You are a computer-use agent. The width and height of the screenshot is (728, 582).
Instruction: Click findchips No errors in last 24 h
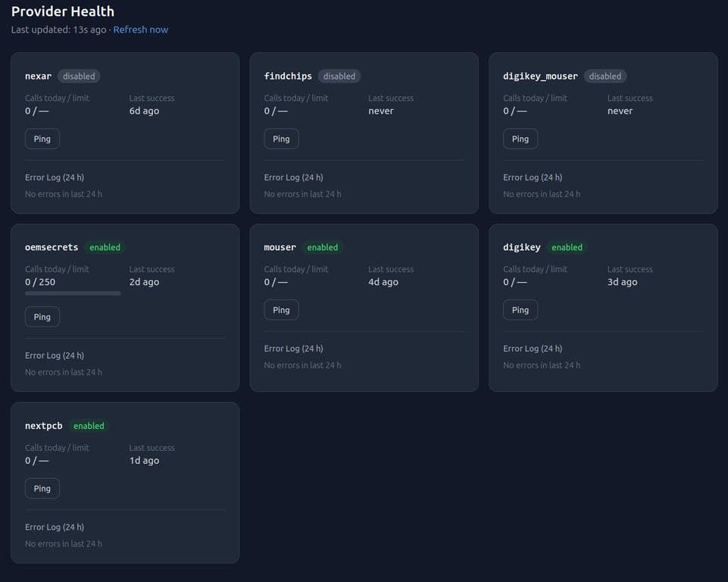(x=303, y=194)
